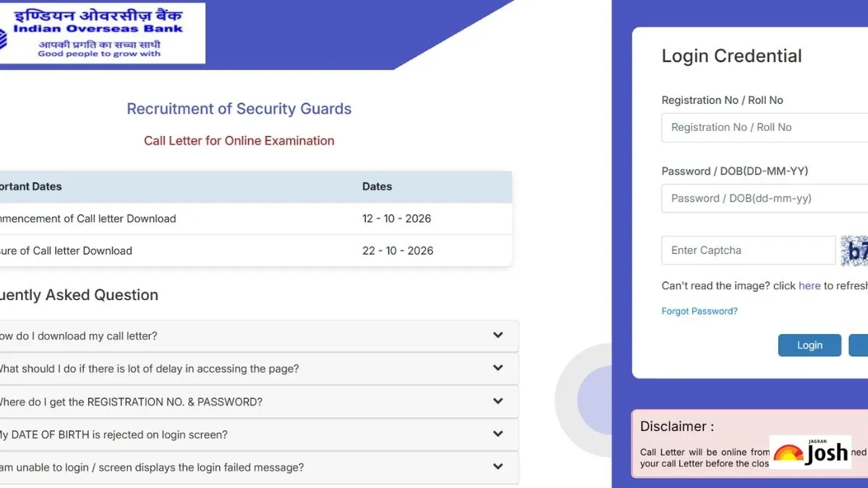Expand 'My DATE OF BIRTH is rejected on login screen?'

pos(259,435)
